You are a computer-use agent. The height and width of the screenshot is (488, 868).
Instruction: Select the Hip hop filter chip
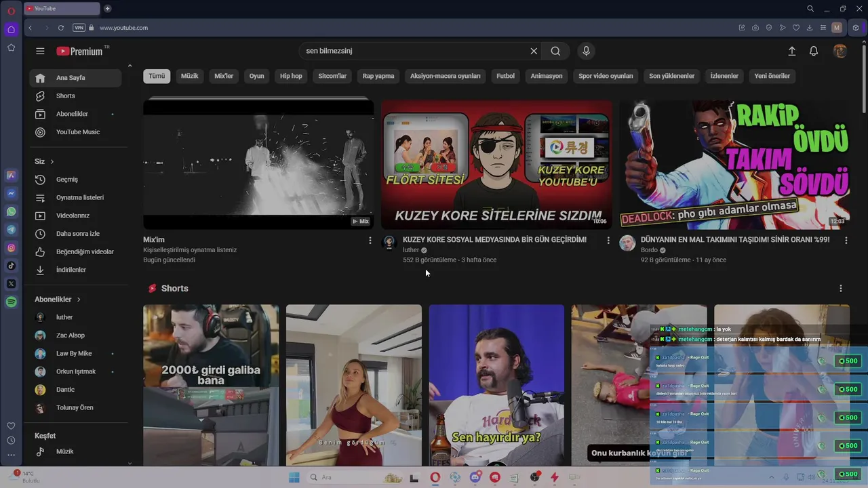coord(291,76)
